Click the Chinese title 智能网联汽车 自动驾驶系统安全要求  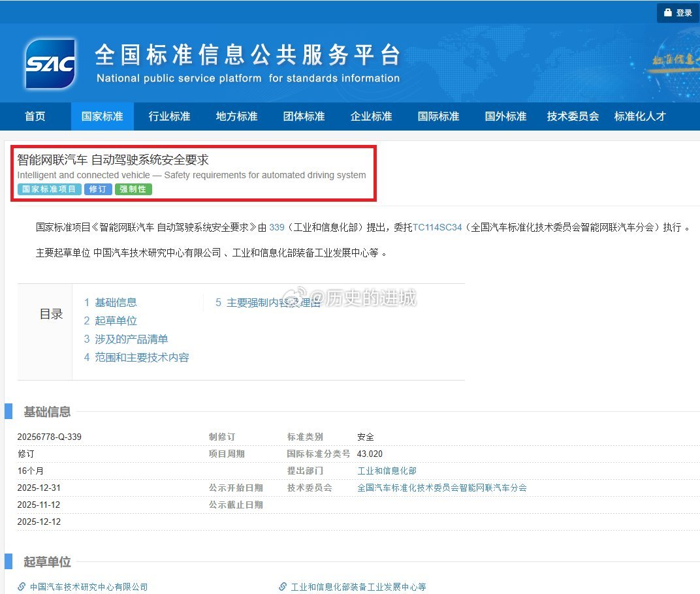coord(113,160)
